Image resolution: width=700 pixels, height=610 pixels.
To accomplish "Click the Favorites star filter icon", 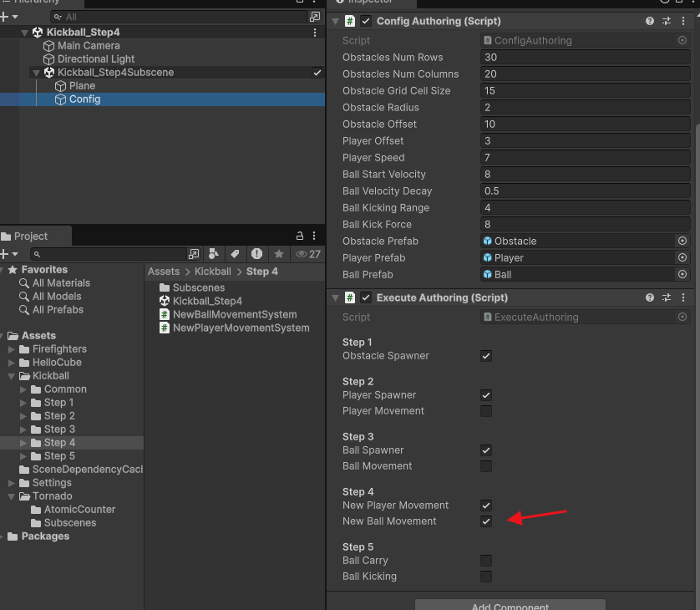I will (x=279, y=254).
